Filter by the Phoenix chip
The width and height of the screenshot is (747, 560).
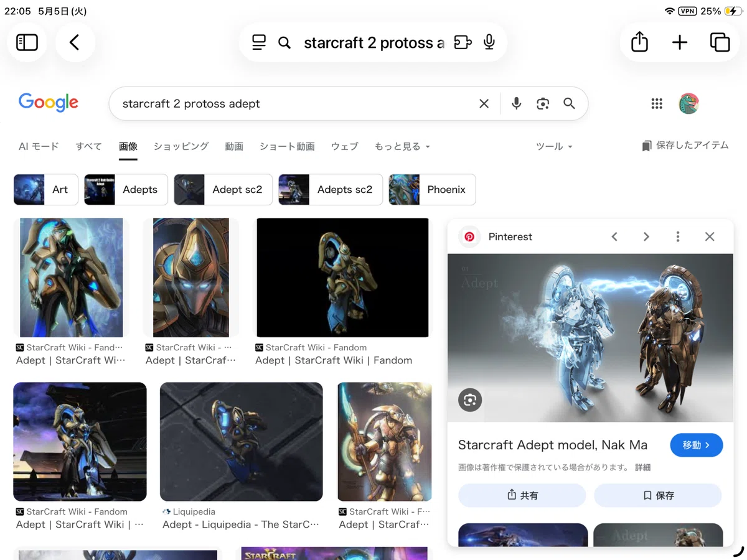coord(432,190)
